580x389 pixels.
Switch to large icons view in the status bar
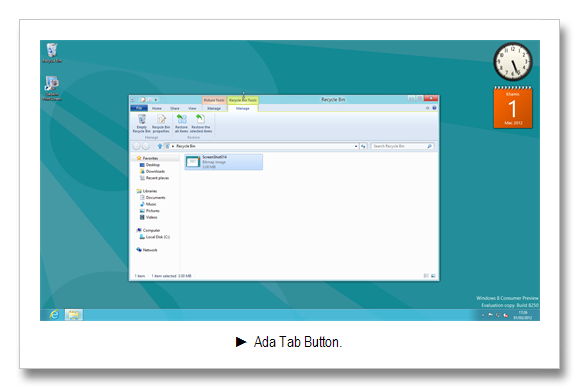coord(433,276)
